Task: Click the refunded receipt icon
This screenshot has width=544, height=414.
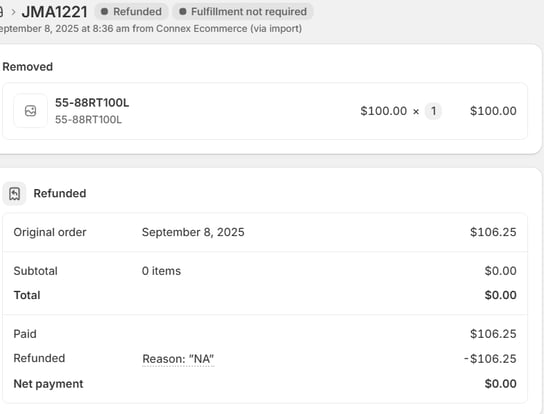Action: tap(14, 194)
